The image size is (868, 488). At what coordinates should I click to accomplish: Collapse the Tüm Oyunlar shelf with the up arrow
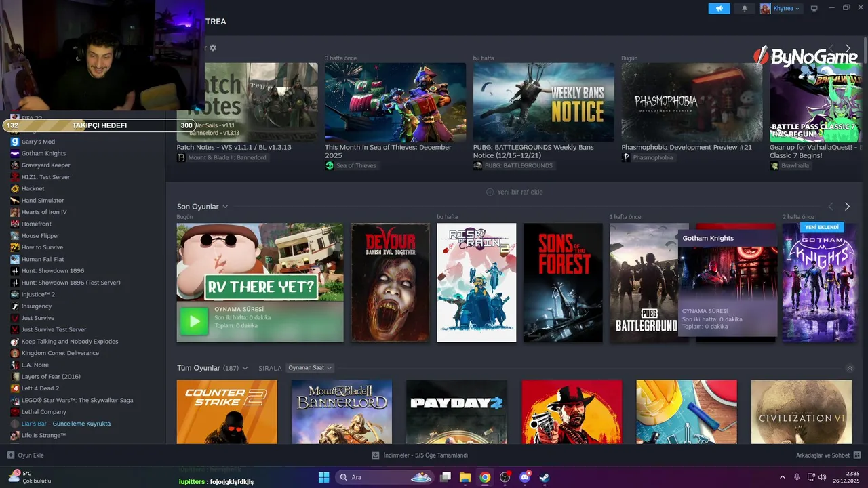tap(850, 368)
